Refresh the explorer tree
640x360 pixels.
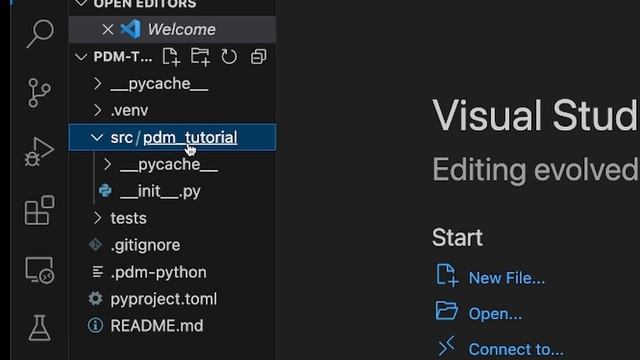[x=229, y=57]
